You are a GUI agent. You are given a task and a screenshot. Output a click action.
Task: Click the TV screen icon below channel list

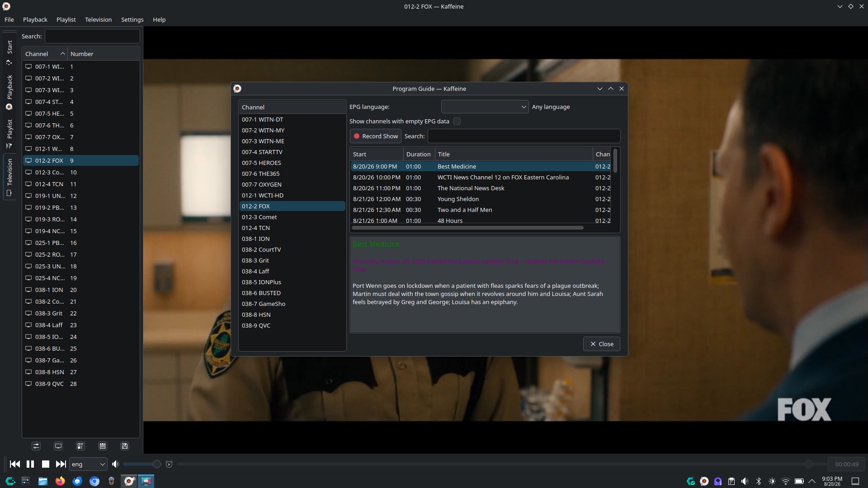[x=58, y=446]
